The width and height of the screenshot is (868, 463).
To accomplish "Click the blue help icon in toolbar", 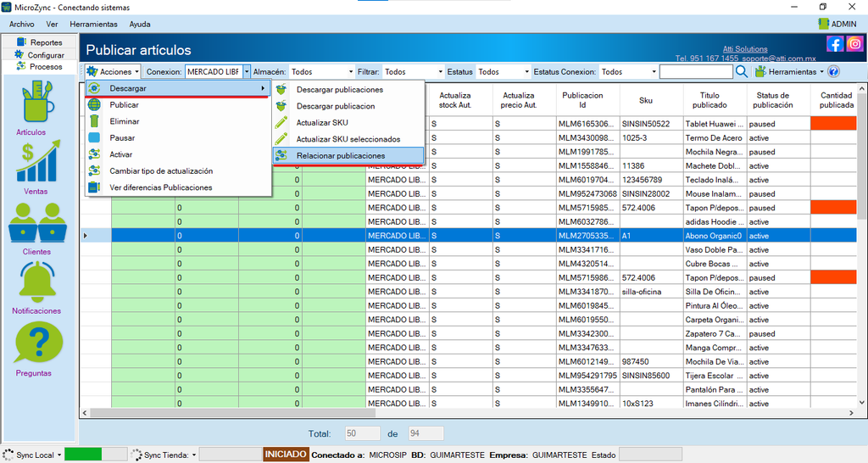I will pyautogui.click(x=834, y=71).
